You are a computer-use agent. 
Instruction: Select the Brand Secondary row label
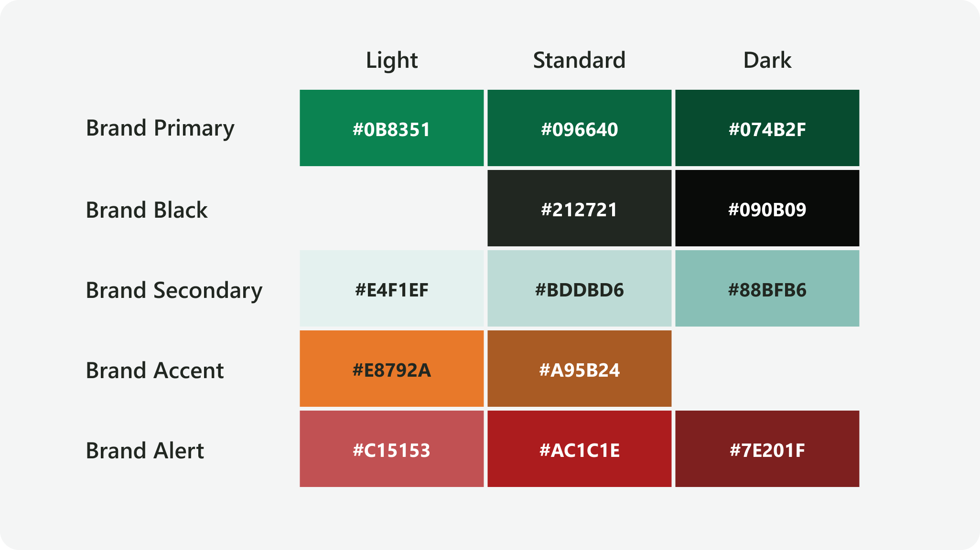click(174, 291)
